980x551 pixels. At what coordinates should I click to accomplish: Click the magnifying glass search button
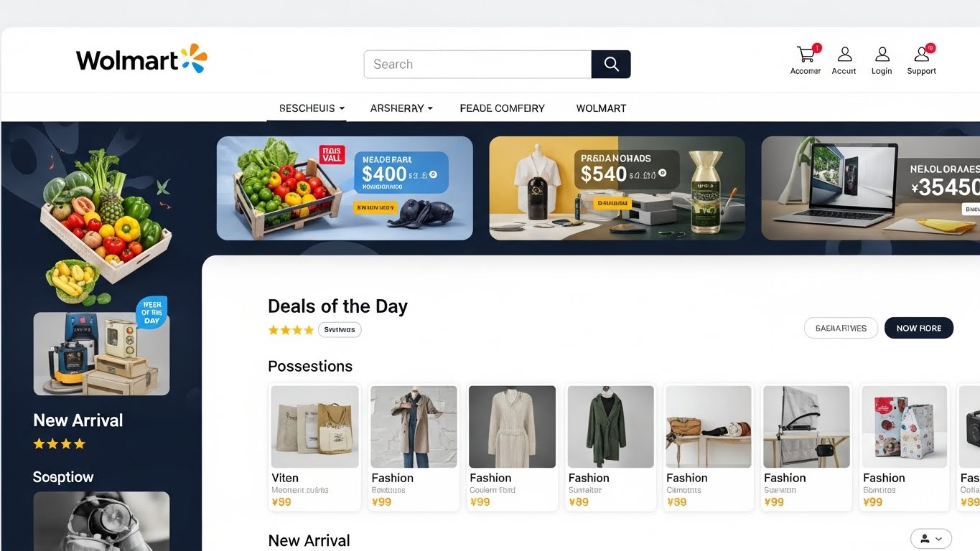click(x=611, y=65)
